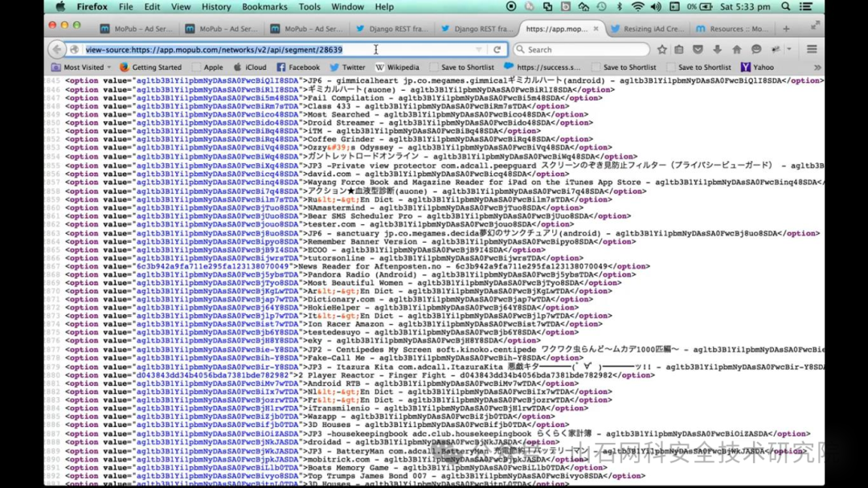The image size is (868, 488).
Task: Open the Edit menu
Action: [152, 6]
